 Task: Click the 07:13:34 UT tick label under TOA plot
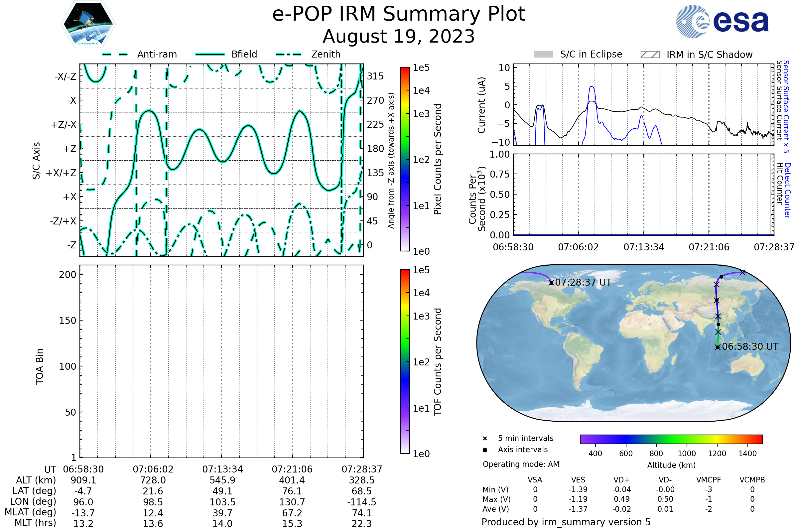[x=222, y=469]
